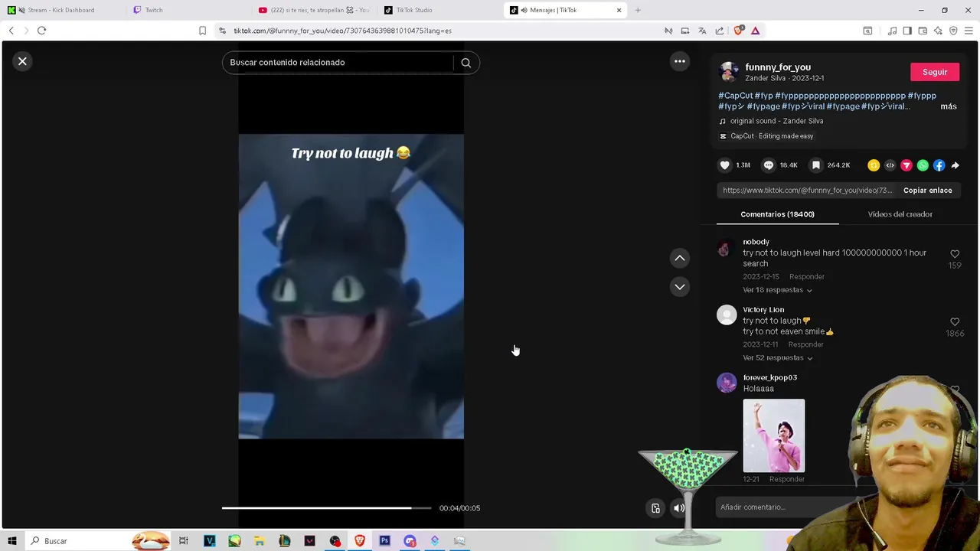Open Brave playlist music note icon
The image size is (980, 551).
(x=892, y=31)
